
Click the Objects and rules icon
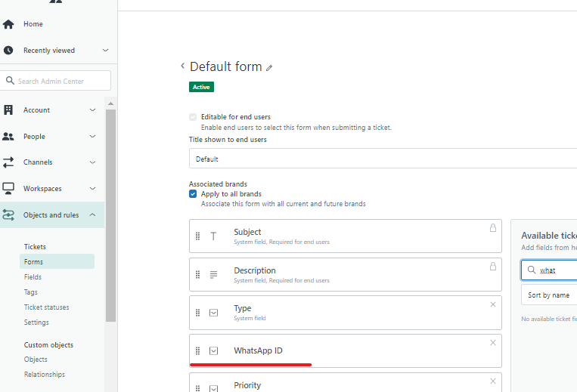(8, 215)
